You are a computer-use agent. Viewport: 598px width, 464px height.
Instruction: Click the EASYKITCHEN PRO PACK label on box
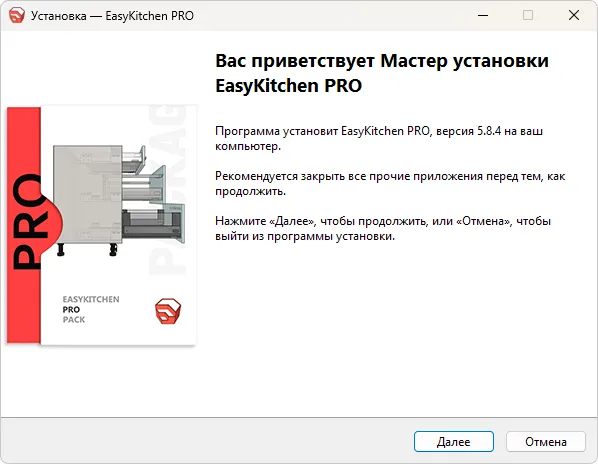[91, 309]
